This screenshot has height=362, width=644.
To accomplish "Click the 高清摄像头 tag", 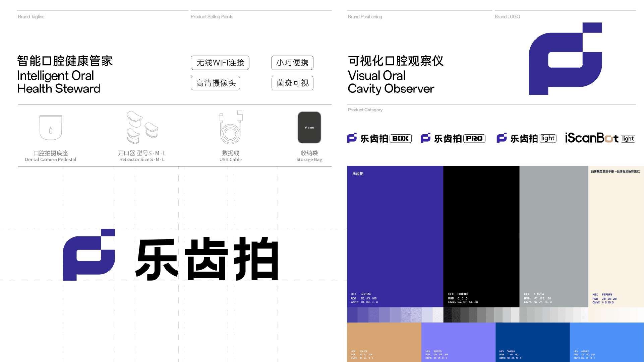I will tap(216, 83).
